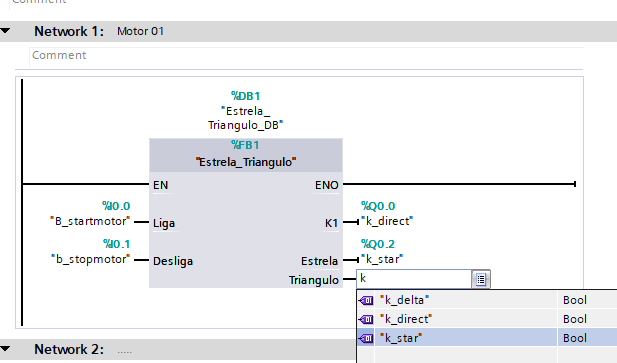
Task: Click the Network 1 title "Motor 01"
Action: (x=140, y=31)
